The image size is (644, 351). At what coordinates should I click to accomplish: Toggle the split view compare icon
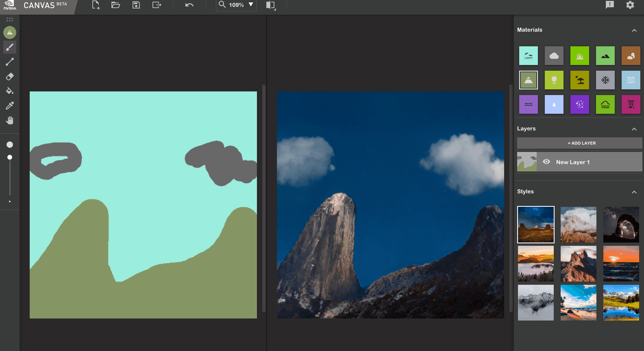point(270,5)
